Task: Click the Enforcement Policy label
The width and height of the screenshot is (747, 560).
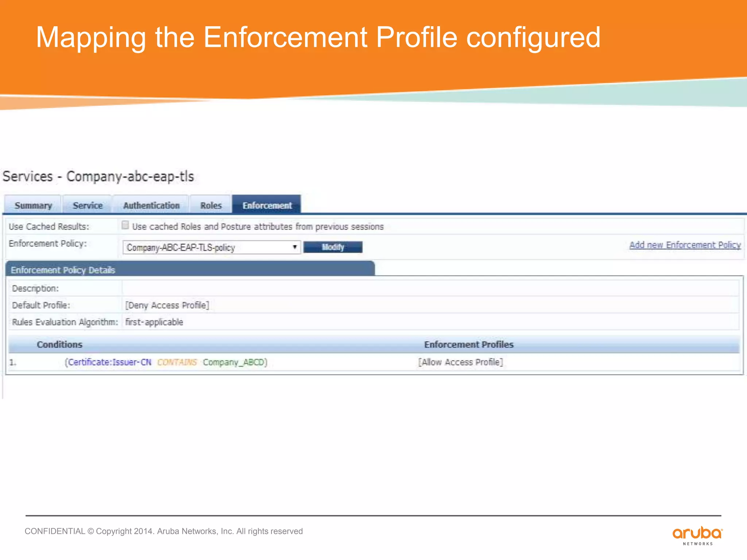Action: coord(48,243)
